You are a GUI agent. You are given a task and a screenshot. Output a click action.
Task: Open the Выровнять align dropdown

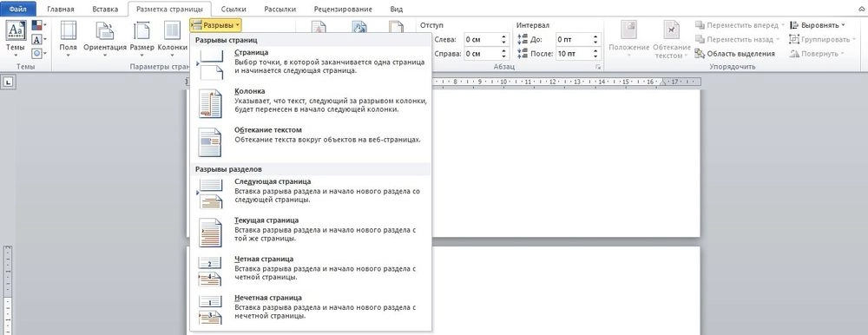click(x=817, y=25)
